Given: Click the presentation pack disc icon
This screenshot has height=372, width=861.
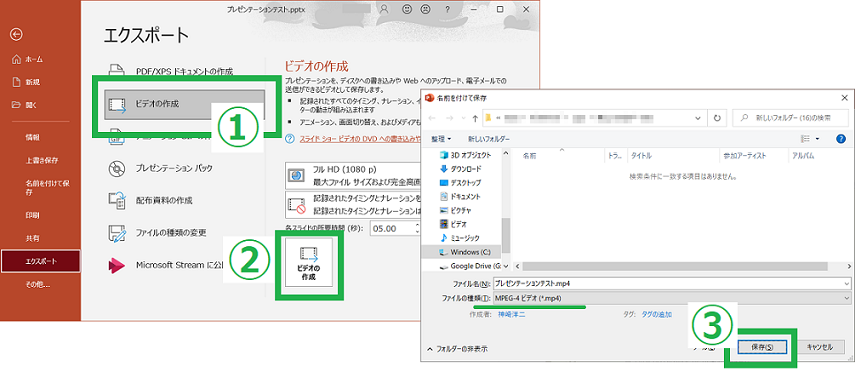Looking at the screenshot, I should (117, 168).
